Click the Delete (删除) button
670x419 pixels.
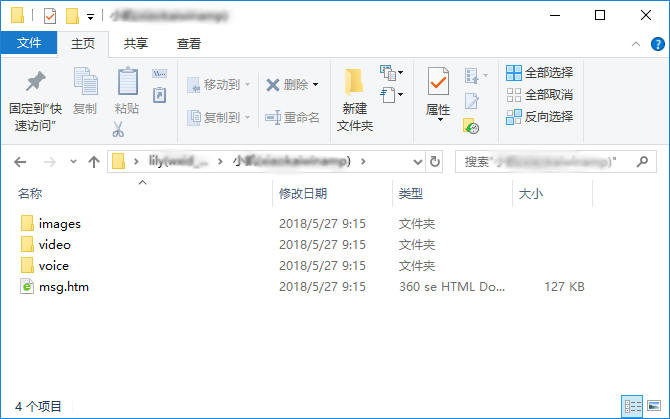pos(287,85)
